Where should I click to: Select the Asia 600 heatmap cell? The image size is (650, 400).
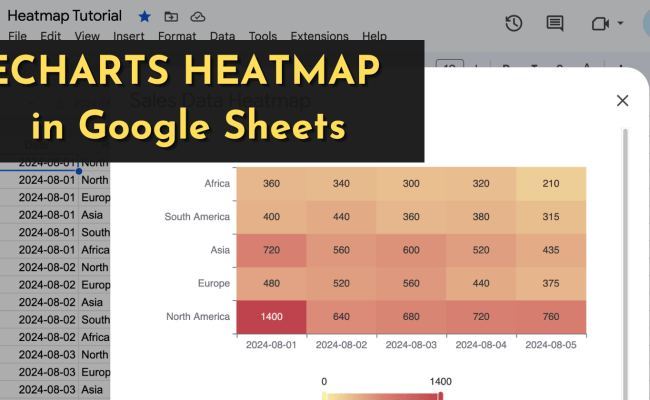411,250
